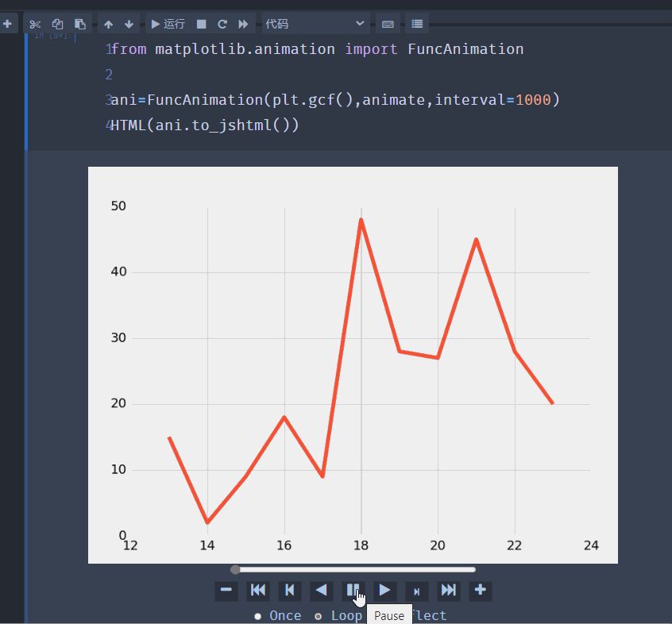Pause the animation playback
The height and width of the screenshot is (624, 672).
click(x=353, y=590)
